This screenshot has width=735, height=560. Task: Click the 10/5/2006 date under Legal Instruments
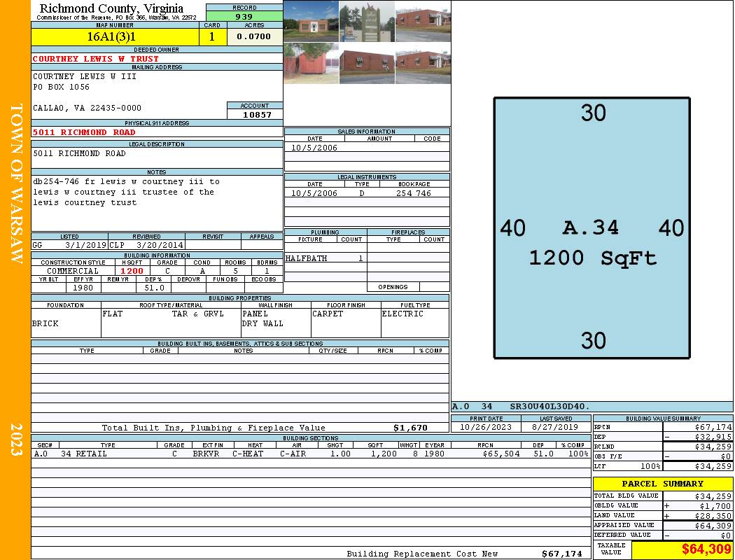coord(314,193)
